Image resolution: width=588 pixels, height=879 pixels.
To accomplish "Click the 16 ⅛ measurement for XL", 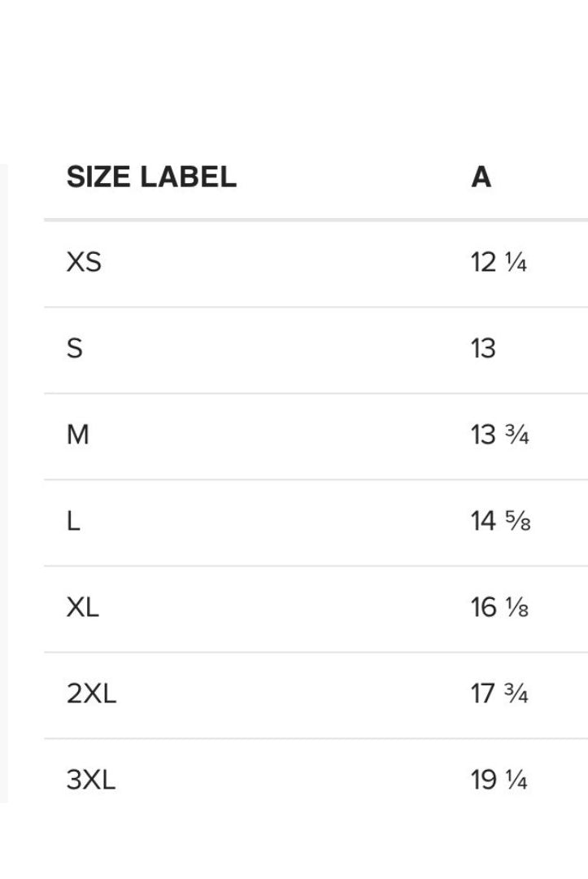I will tap(499, 607).
